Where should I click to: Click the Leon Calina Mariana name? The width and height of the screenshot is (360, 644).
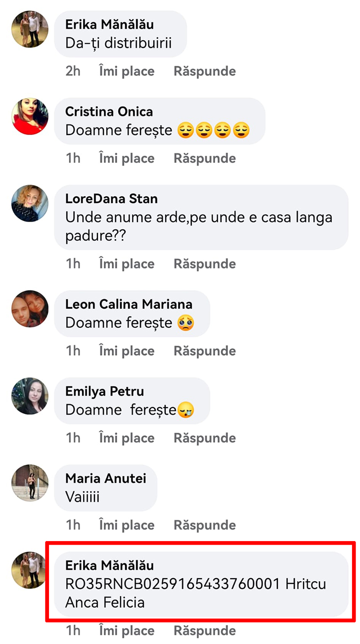[x=129, y=304]
